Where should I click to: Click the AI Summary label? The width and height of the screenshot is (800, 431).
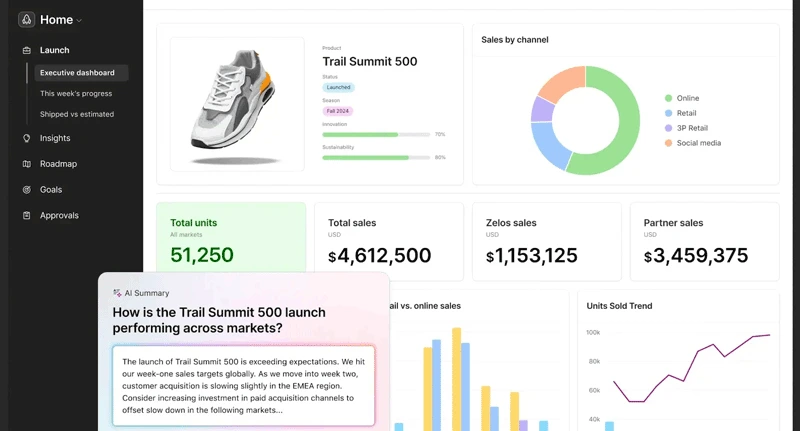tap(147, 293)
